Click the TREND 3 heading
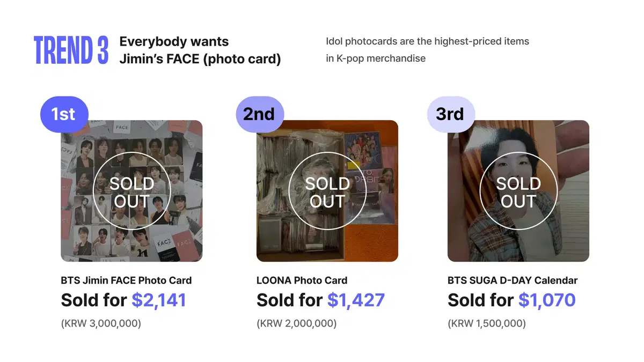Screen dimensions: 644x362 (x=71, y=50)
